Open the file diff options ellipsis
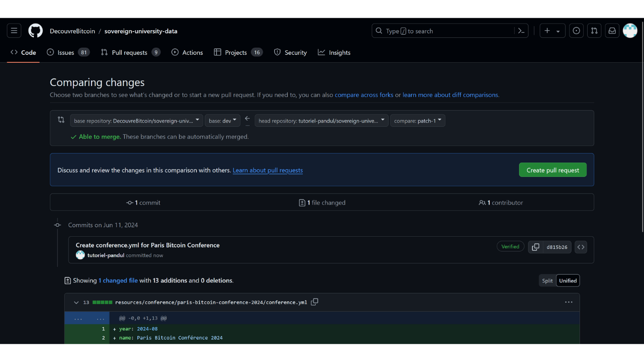 click(x=569, y=302)
